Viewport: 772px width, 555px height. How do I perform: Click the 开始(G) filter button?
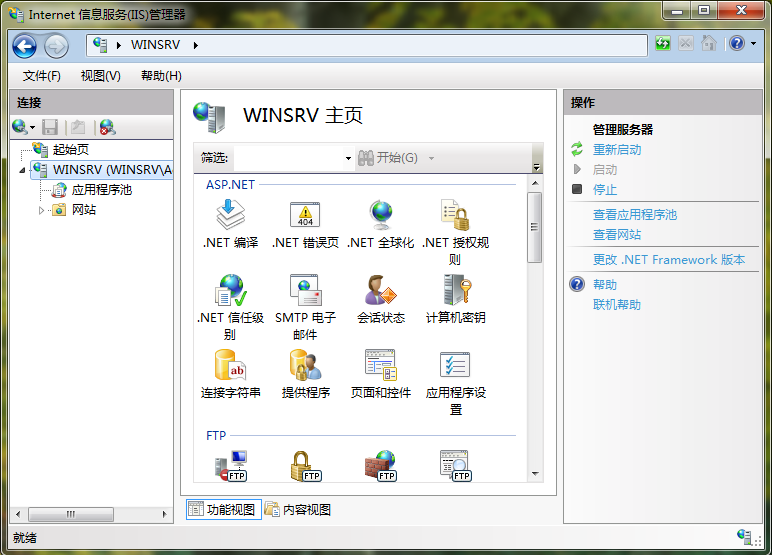[388, 158]
